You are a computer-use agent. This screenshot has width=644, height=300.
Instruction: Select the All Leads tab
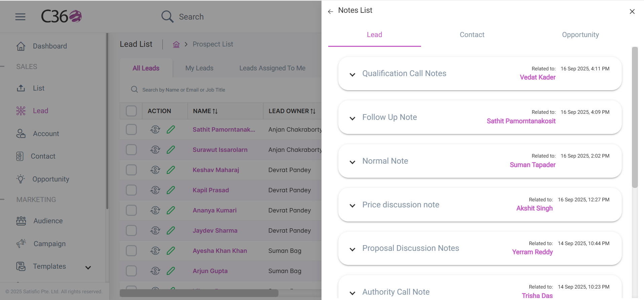pos(146,68)
